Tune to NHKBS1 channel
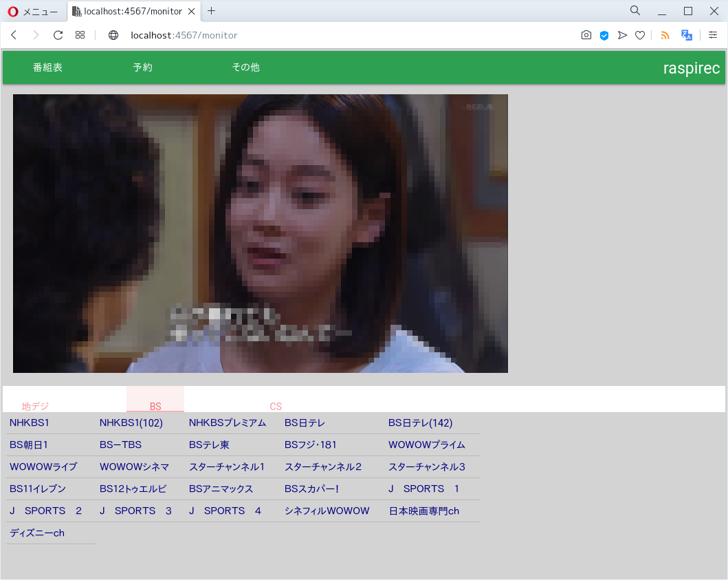This screenshot has height=580, width=728. pos(30,423)
